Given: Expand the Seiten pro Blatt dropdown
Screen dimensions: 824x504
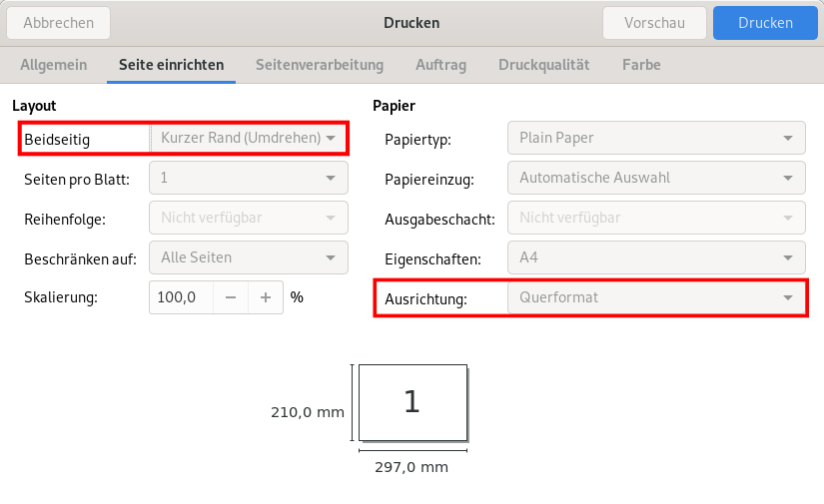Looking at the screenshot, I should (248, 178).
